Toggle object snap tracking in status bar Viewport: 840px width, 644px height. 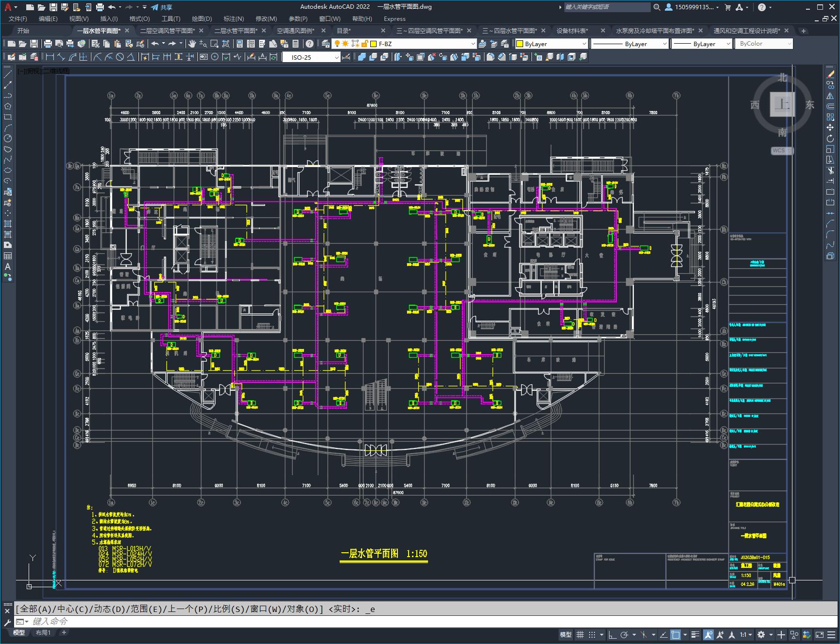pyautogui.click(x=663, y=634)
